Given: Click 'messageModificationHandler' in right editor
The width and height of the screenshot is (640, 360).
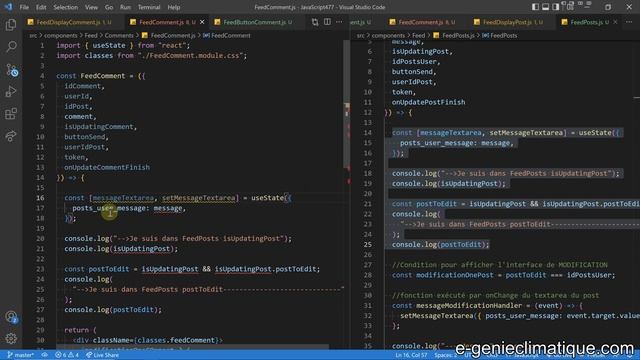Looking at the screenshot, I should coord(469,306).
